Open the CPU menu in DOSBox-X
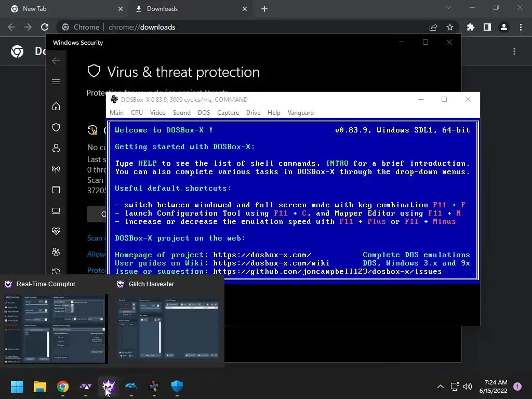Screen dimensions: 532x399 point(137,113)
